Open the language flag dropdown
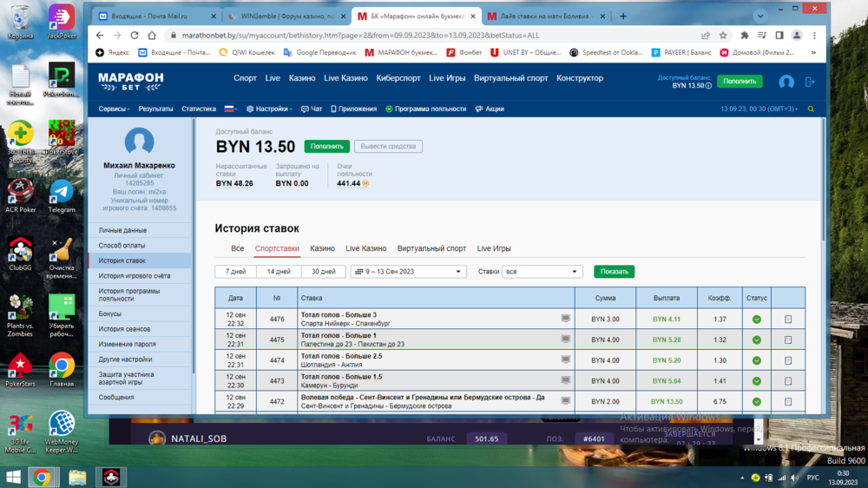The width and height of the screenshot is (868, 488). click(231, 109)
